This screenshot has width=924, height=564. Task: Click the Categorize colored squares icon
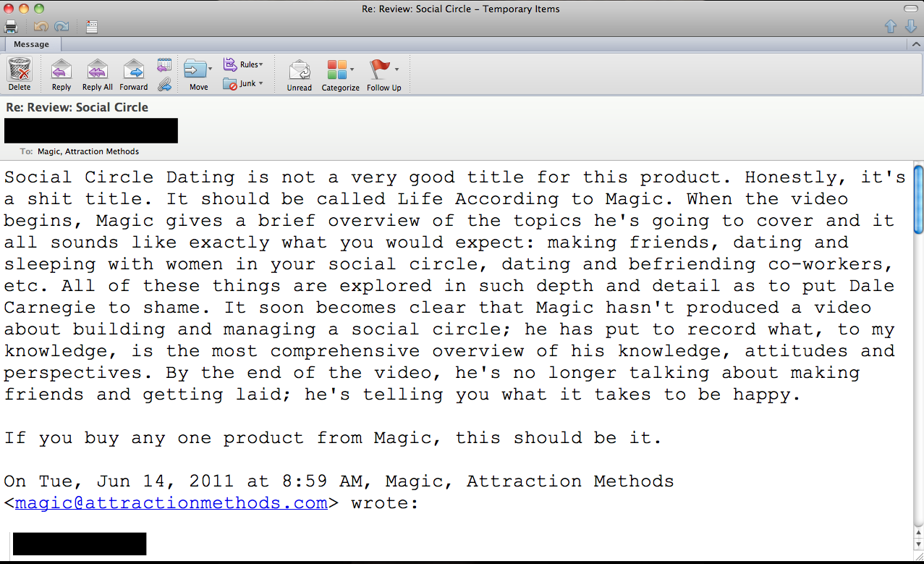point(337,70)
